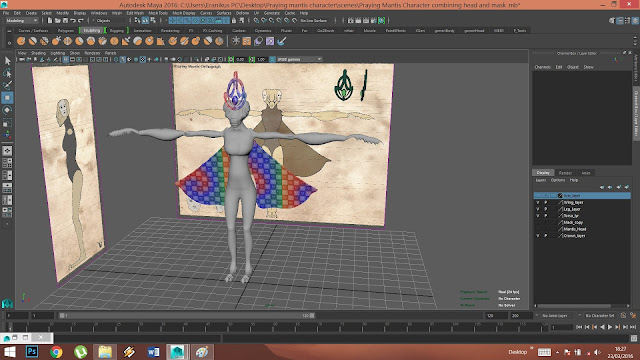Image resolution: width=640 pixels, height=360 pixels.
Task: Show hidden system tray icons arrow
Action: point(557,352)
